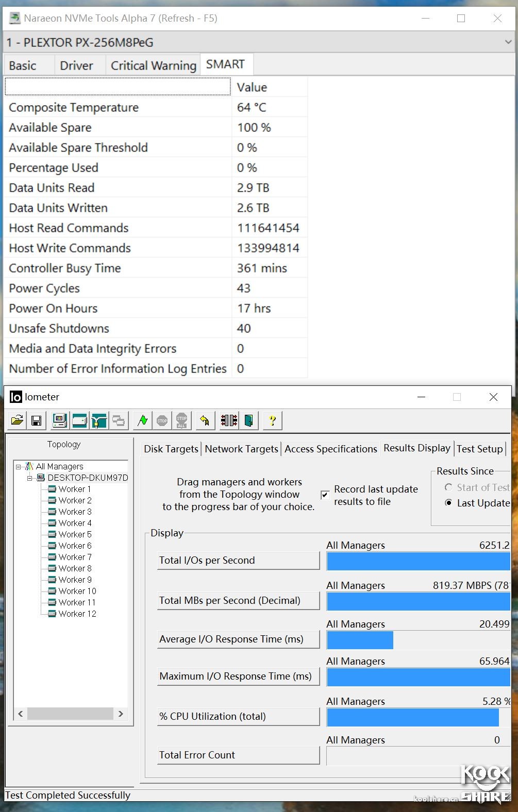This screenshot has height=812, width=518.
Task: Open the About help question mark icon
Action: click(272, 420)
